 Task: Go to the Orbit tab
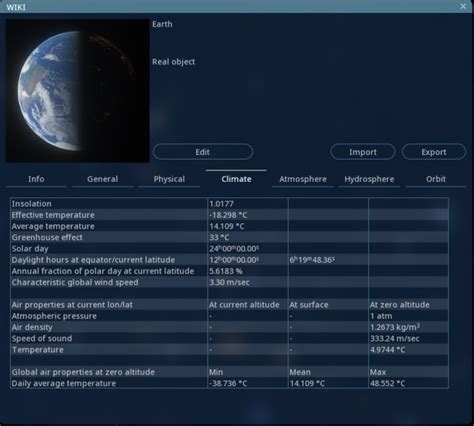click(x=436, y=179)
